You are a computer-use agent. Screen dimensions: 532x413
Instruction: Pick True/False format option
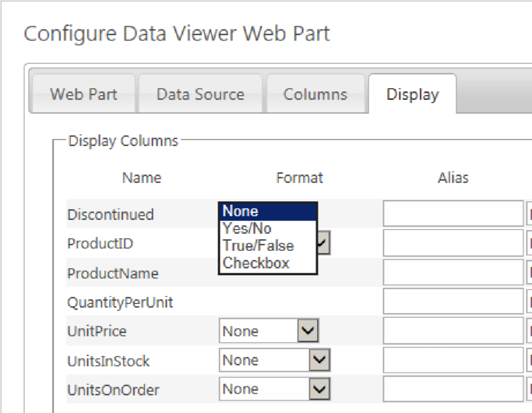[268, 246]
